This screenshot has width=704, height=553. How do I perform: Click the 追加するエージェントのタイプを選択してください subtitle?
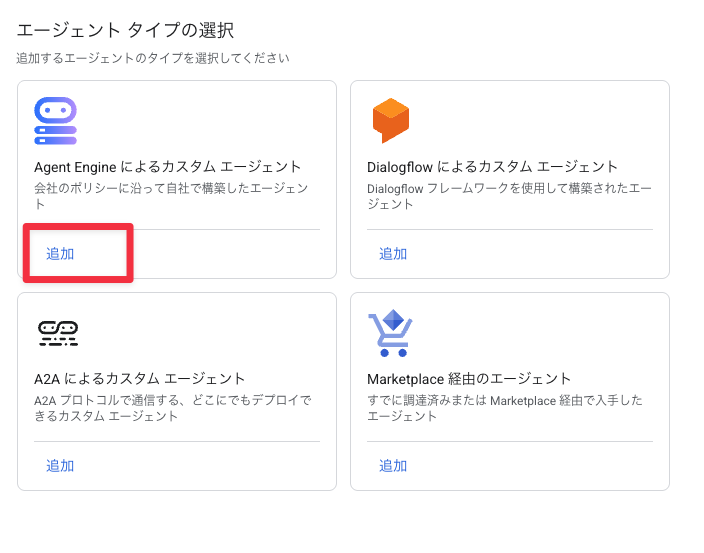point(153,58)
